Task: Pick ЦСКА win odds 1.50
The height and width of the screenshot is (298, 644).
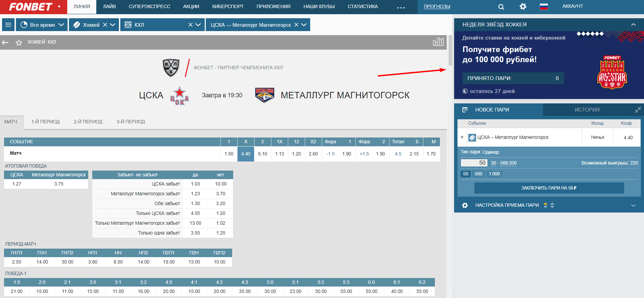Action: (x=229, y=154)
